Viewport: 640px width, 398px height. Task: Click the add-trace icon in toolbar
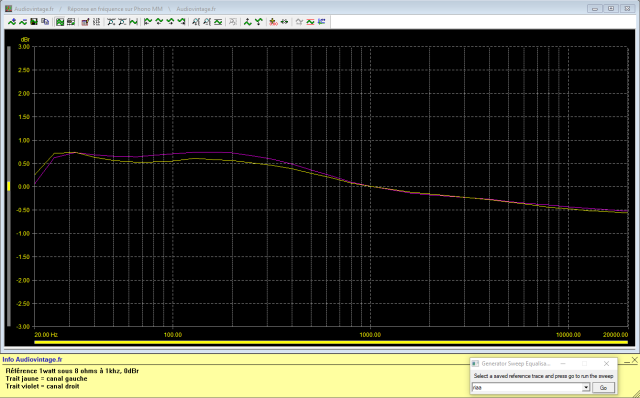pos(12,22)
